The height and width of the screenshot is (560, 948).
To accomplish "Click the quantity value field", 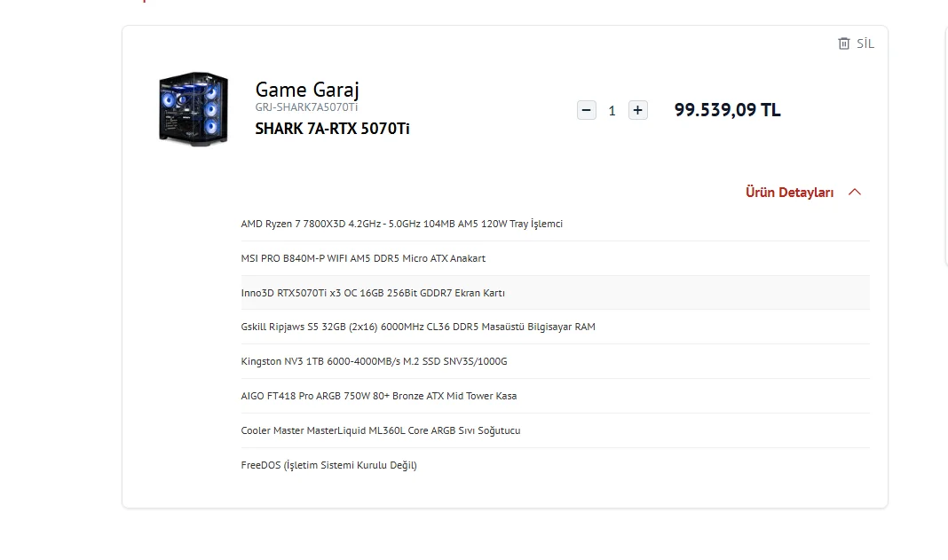I will click(x=612, y=111).
